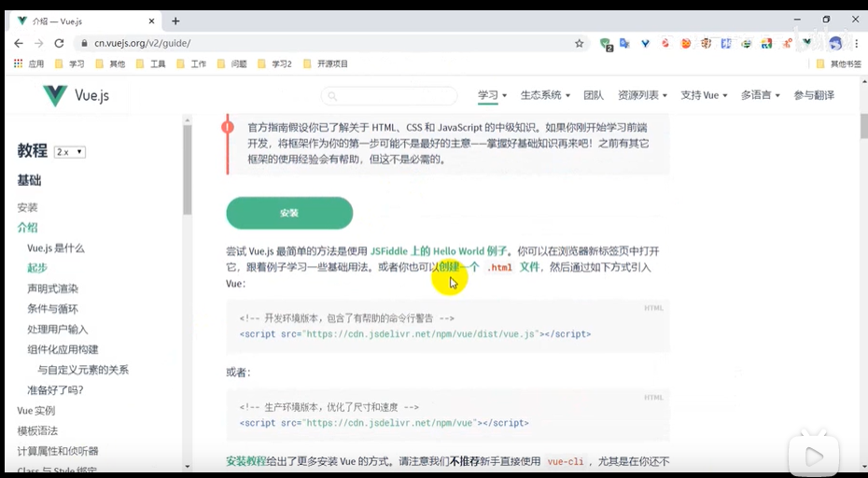The height and width of the screenshot is (478, 868).
Task: Open the Chrome menu with three dots
Action: 856,43
